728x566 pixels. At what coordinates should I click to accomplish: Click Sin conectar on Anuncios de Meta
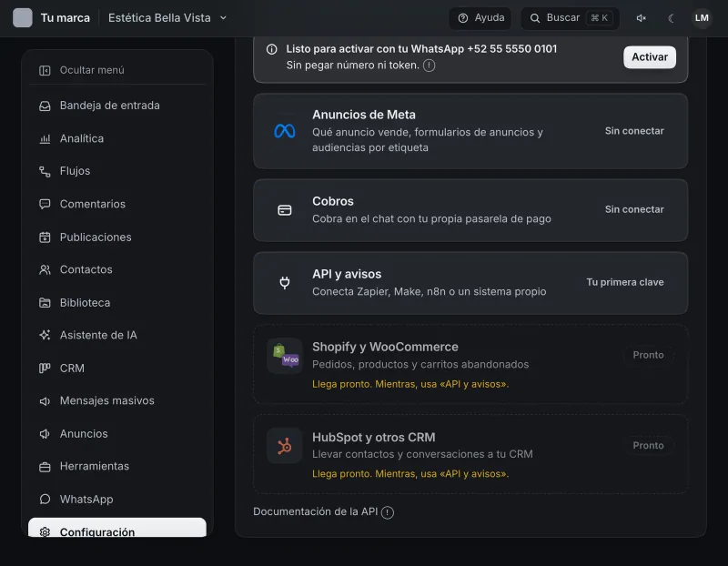pos(634,131)
